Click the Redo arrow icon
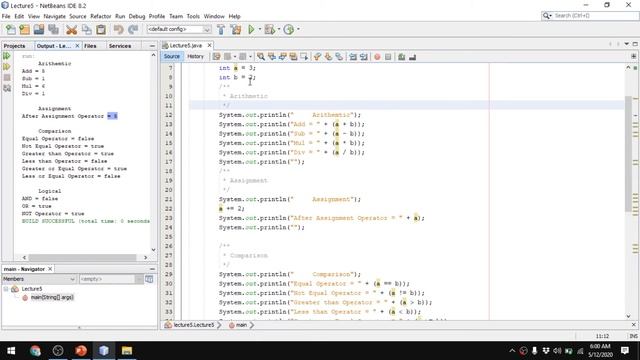The image size is (640, 360). (133, 29)
